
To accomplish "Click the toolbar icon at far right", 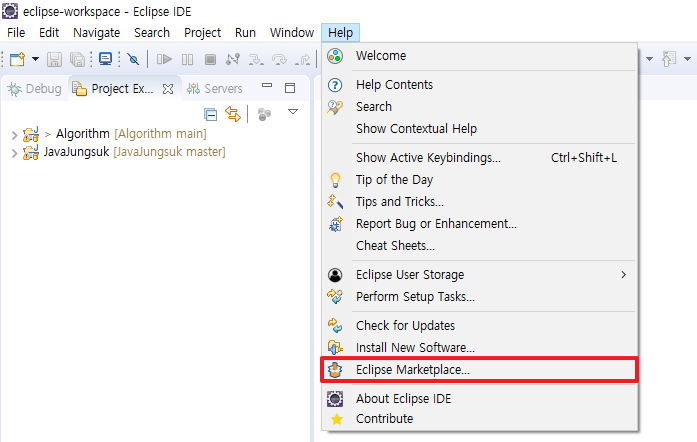I will 669,59.
